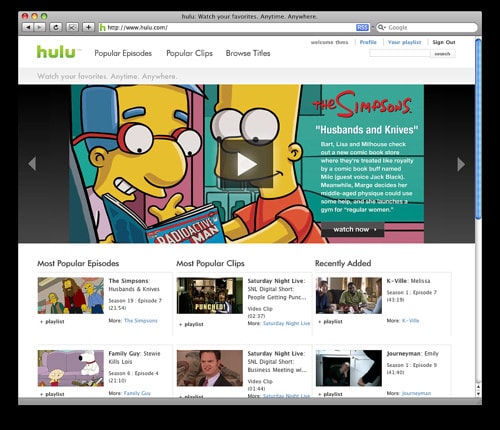The height and width of the screenshot is (430, 500).
Task: Click the watch now button
Action: 353,229
